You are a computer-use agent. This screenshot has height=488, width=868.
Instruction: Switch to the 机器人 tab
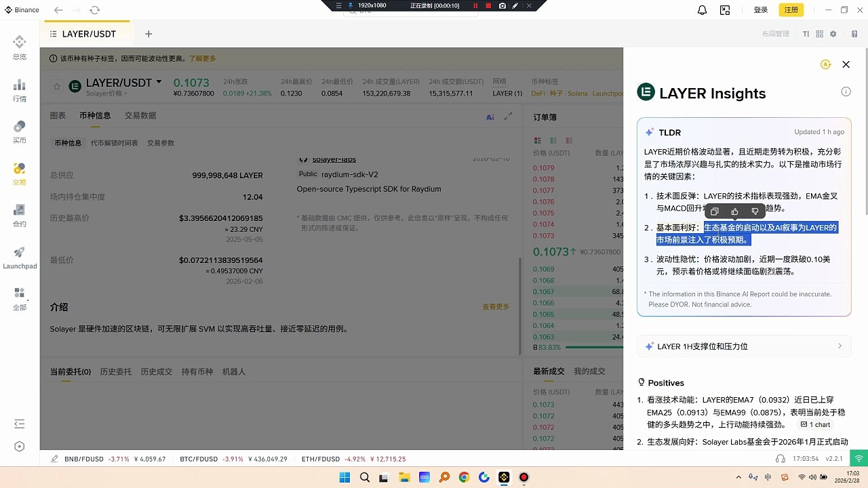click(234, 372)
